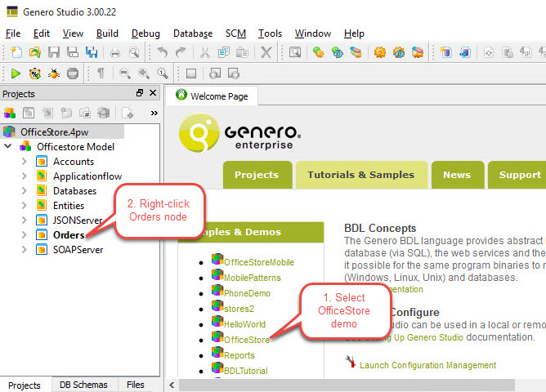Click the Profile stopwatch icon
546x392 pixels.
[x=35, y=73]
